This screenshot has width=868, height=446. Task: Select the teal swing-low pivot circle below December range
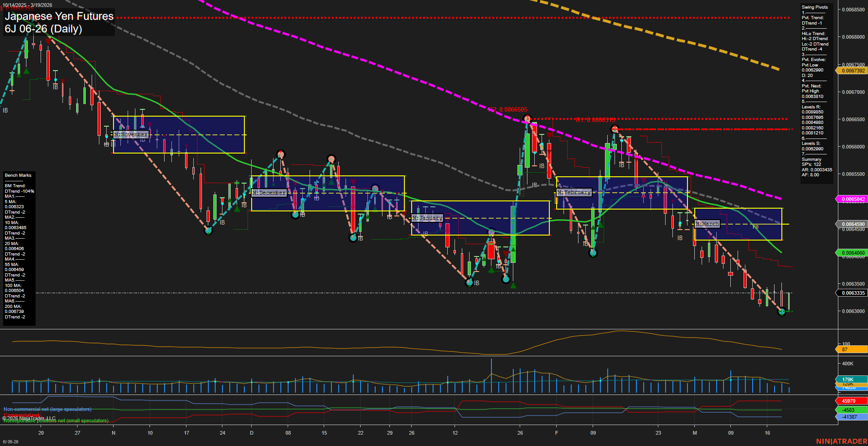tap(353, 237)
